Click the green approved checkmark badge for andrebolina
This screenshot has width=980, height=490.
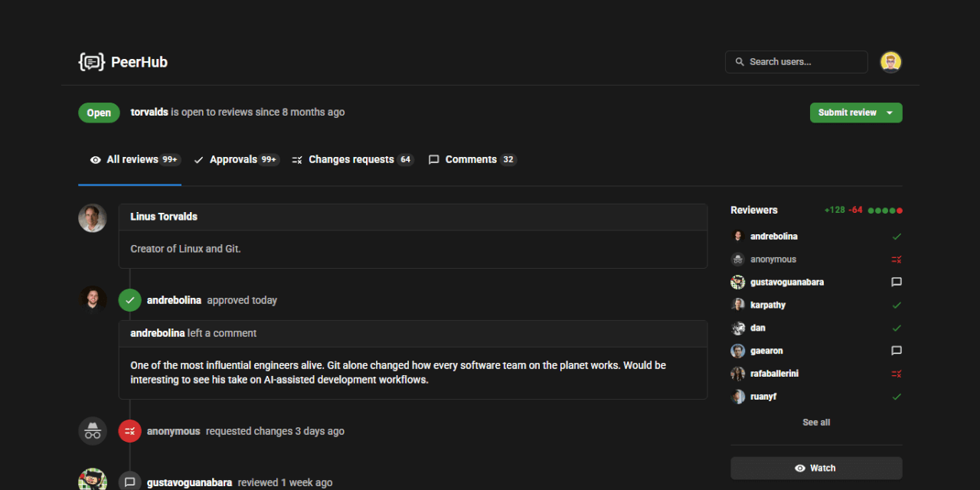[x=130, y=300]
